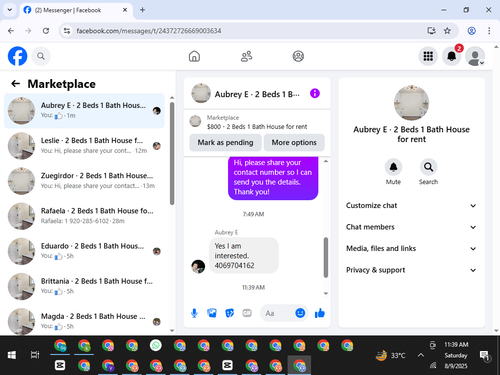500x375 pixels.
Task: View site information icon in the address bar
Action: pos(67,31)
